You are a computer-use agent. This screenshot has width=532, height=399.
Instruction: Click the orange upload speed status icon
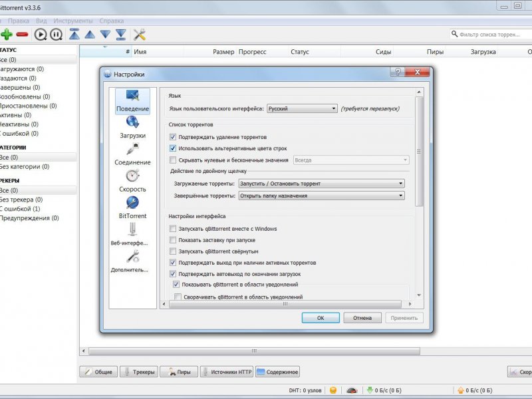coord(461,390)
